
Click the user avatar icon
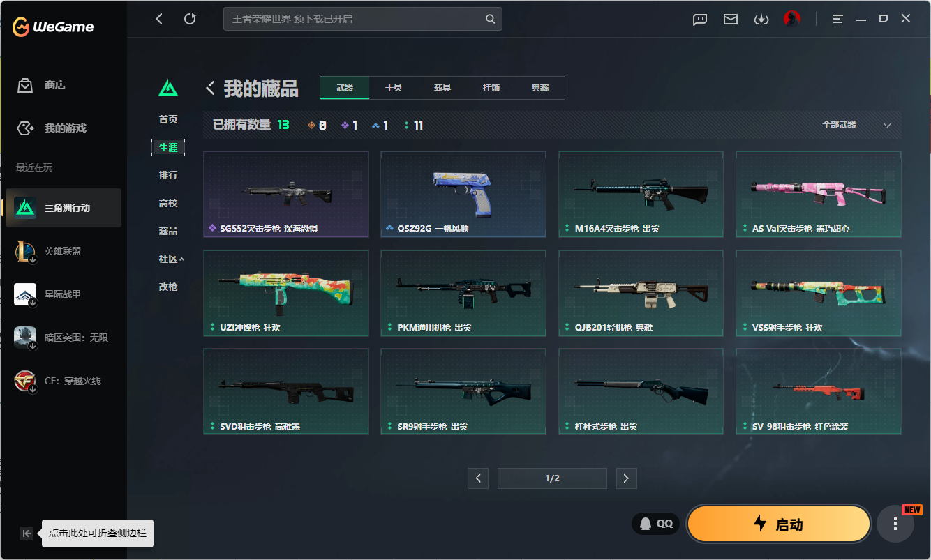click(x=791, y=19)
